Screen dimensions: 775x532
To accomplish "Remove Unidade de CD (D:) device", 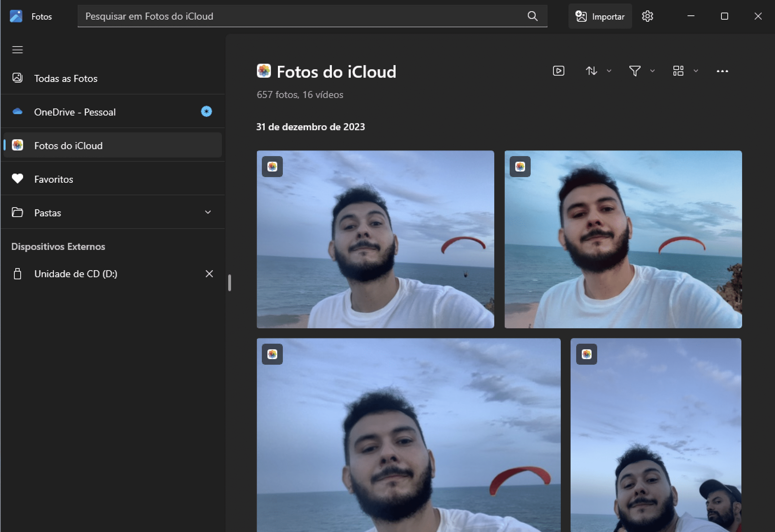I will (209, 274).
